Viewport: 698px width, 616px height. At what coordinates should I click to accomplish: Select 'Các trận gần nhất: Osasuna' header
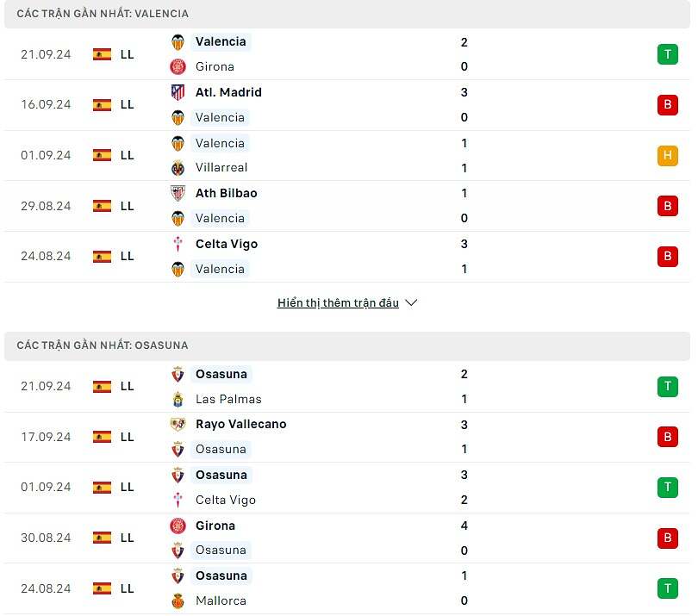[102, 345]
